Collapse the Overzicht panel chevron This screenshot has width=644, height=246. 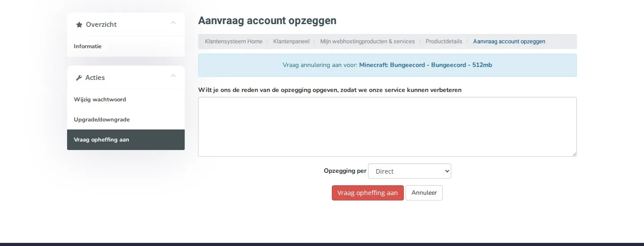tap(174, 23)
